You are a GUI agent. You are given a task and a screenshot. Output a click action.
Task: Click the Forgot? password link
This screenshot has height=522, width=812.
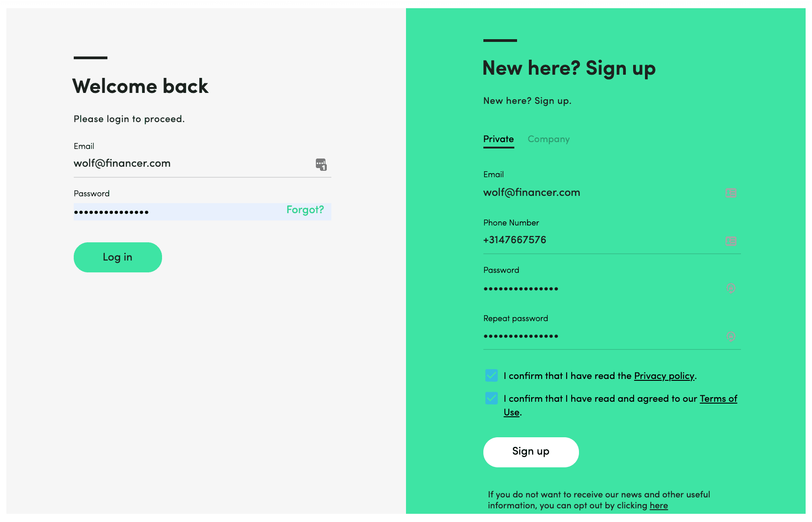point(305,210)
